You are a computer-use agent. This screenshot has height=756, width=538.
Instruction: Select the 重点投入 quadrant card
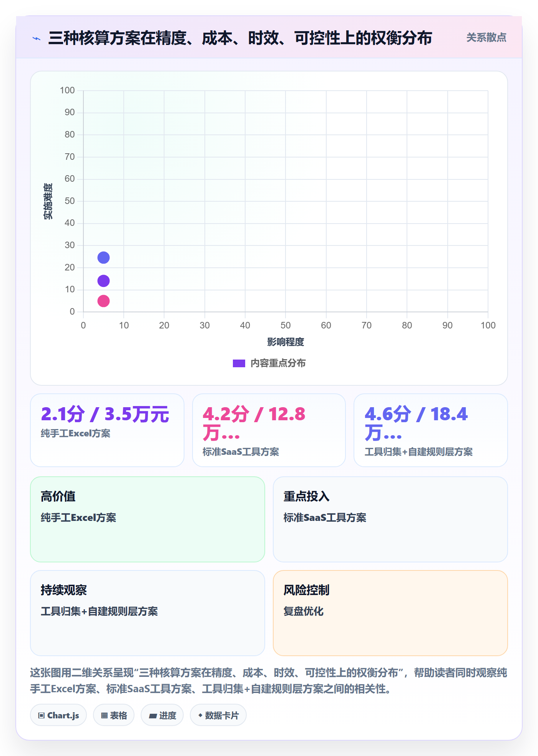(x=390, y=519)
